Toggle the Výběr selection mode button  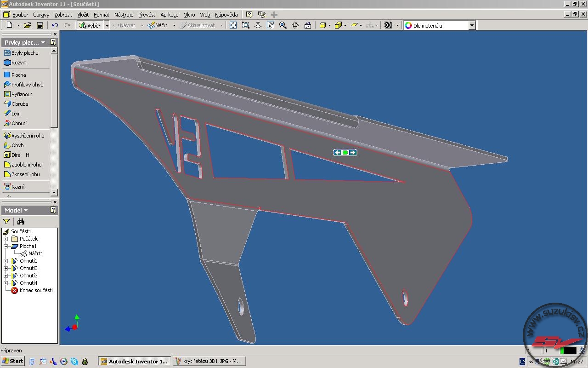pyautogui.click(x=90, y=25)
